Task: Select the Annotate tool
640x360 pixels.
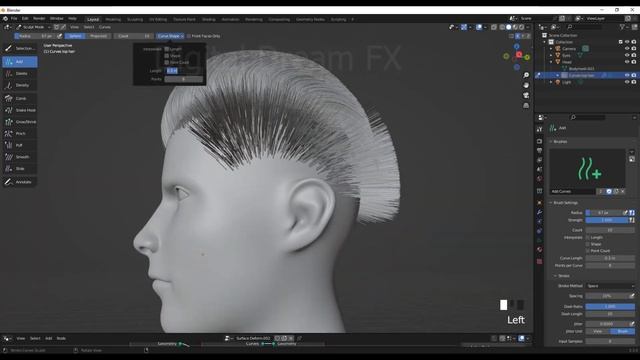Action: click(x=20, y=182)
